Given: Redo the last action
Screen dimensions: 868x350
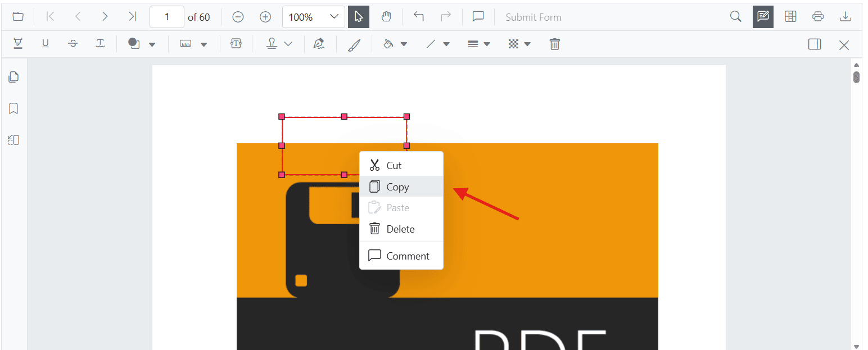Looking at the screenshot, I should coord(446,17).
